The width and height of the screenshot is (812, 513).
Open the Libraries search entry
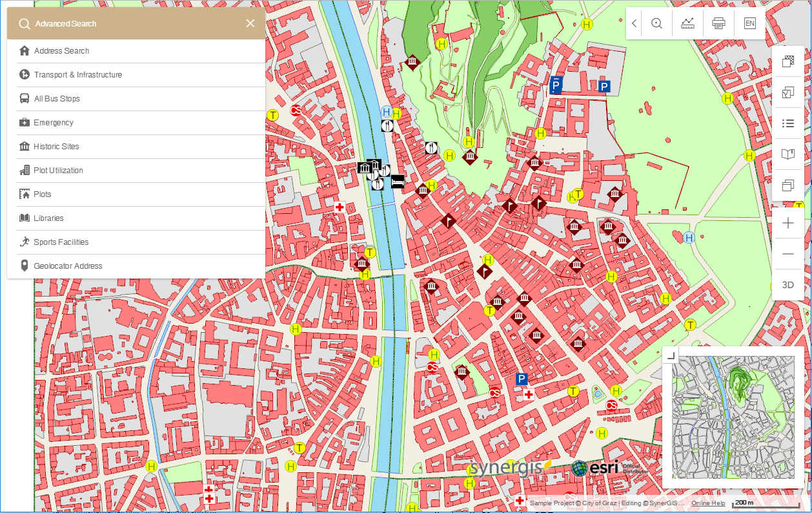[x=136, y=218]
